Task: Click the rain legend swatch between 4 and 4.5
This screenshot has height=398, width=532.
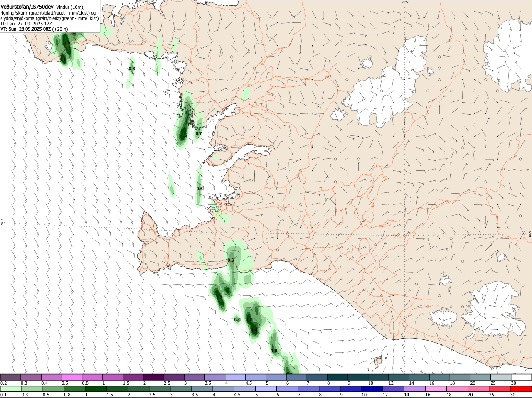Action: (223, 389)
